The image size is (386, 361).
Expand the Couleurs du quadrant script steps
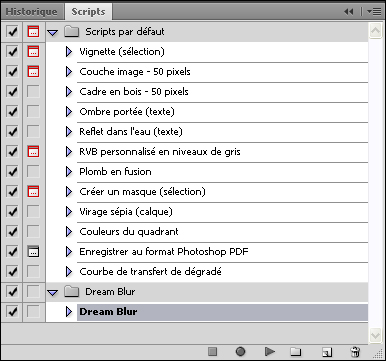point(69,232)
